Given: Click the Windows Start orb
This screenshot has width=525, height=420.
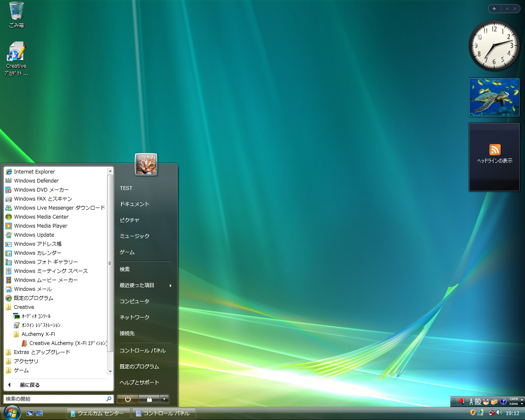Looking at the screenshot, I should pos(12,413).
